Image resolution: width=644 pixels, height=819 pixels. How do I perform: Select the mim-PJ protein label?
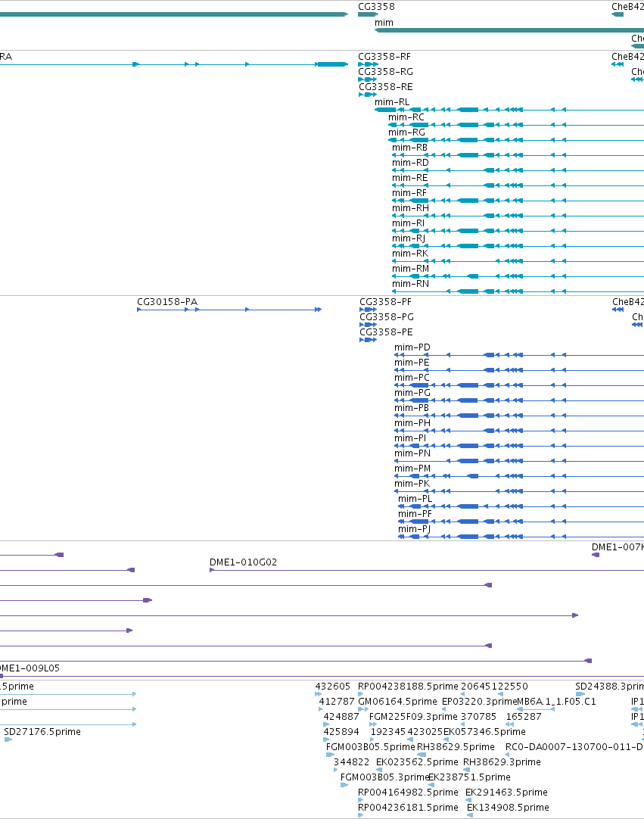click(414, 529)
